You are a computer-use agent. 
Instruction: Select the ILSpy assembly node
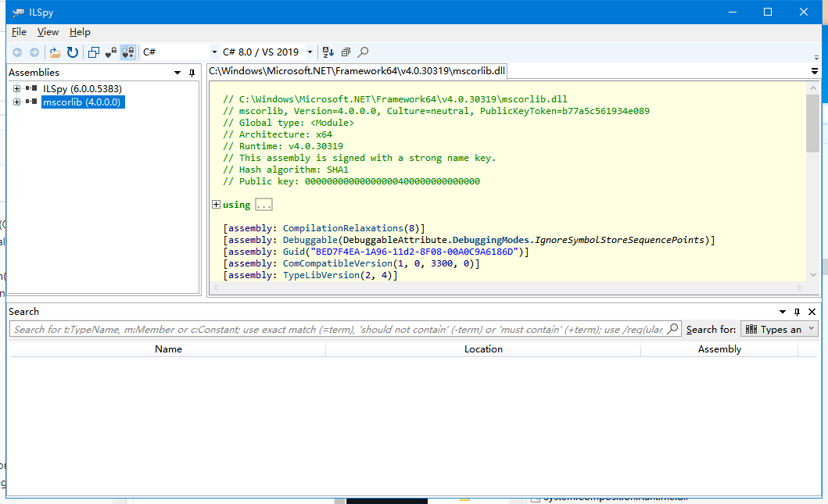pyautogui.click(x=73, y=88)
